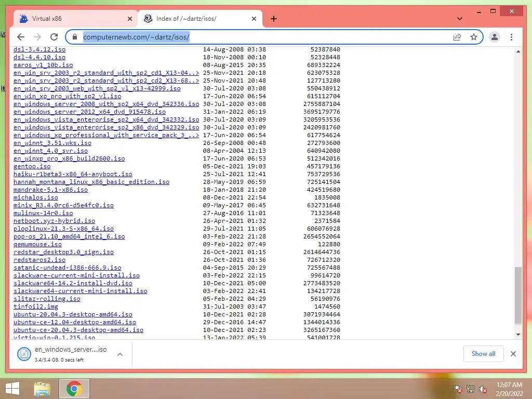This screenshot has width=532, height=399.
Task: Open qemumouse.iso link
Action: tap(37, 245)
